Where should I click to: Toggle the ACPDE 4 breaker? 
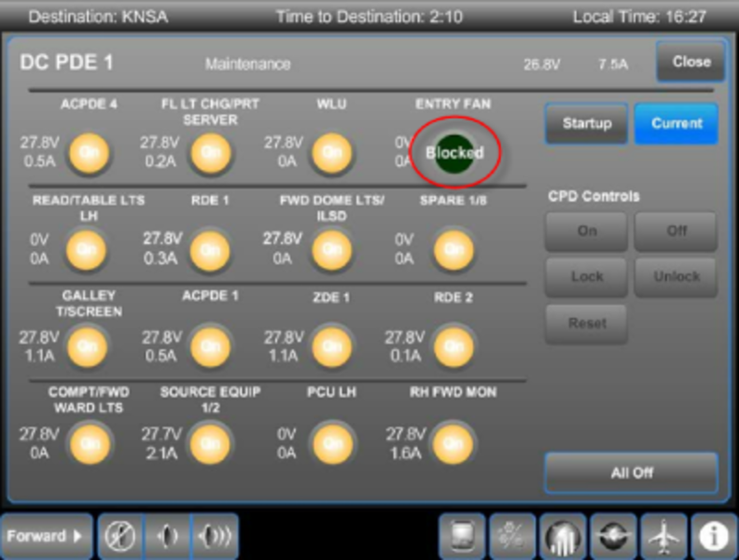click(90, 153)
